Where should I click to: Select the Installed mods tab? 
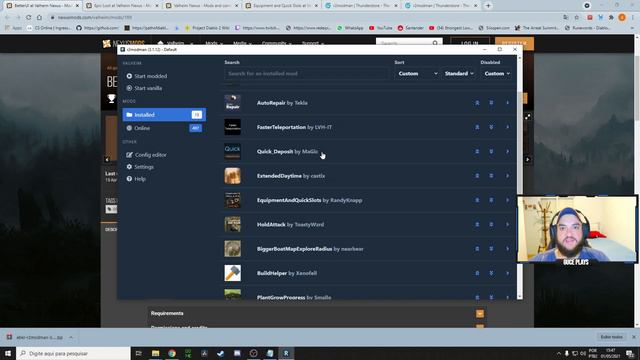[x=164, y=115]
